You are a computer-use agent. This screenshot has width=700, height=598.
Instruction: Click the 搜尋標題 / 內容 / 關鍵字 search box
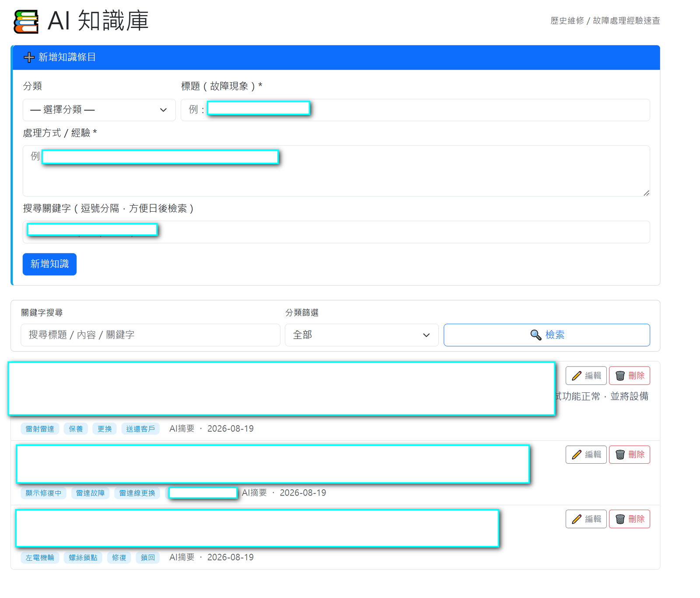(150, 335)
